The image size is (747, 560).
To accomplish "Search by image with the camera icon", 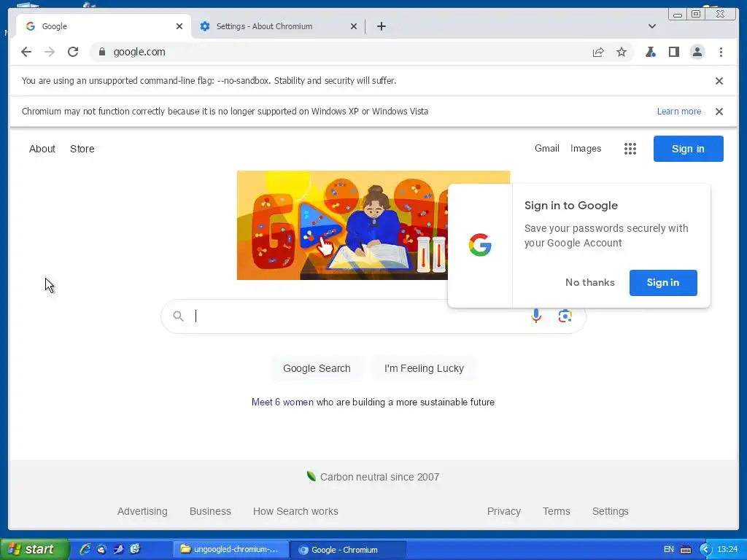I will 565,316.
